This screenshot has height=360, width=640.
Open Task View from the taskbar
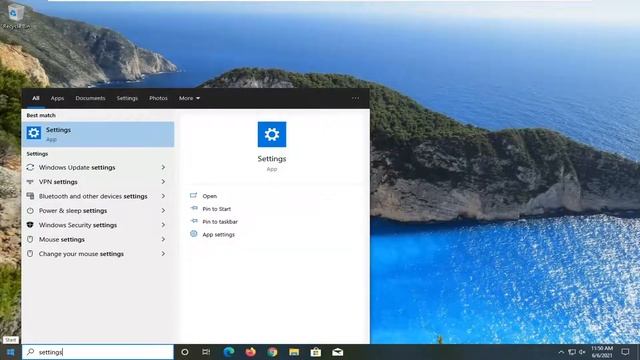(206, 352)
